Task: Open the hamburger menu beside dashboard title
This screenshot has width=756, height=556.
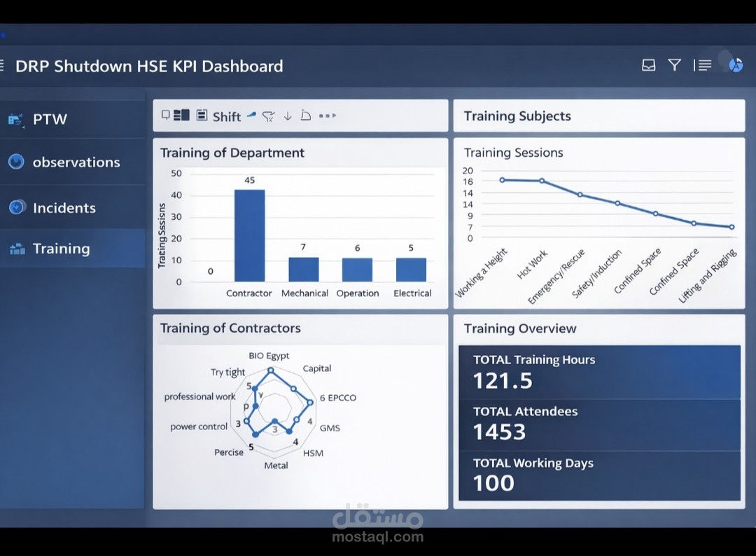Action: click(x=2, y=65)
